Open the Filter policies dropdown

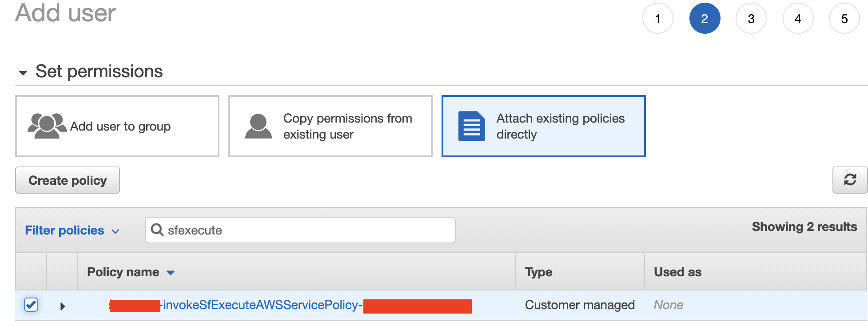coord(72,230)
